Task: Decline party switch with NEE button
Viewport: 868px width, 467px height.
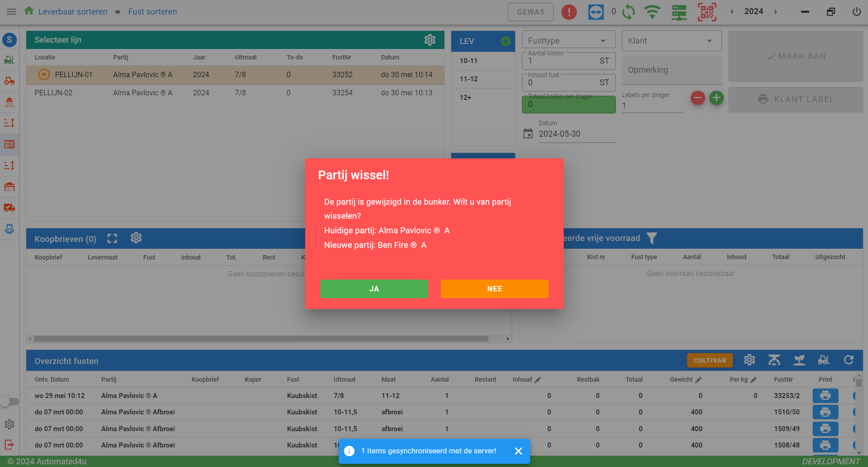Action: [494, 289]
